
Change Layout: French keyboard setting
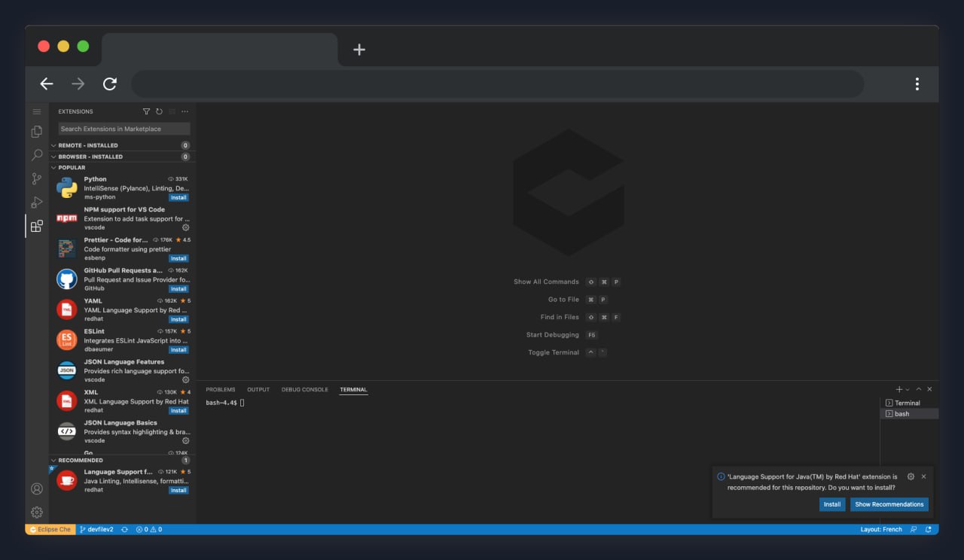tap(881, 529)
